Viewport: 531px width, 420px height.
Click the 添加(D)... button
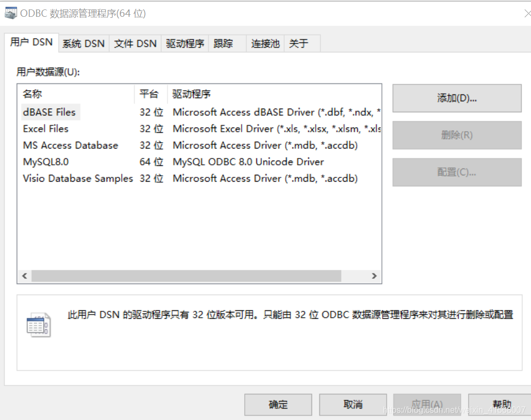tap(457, 98)
